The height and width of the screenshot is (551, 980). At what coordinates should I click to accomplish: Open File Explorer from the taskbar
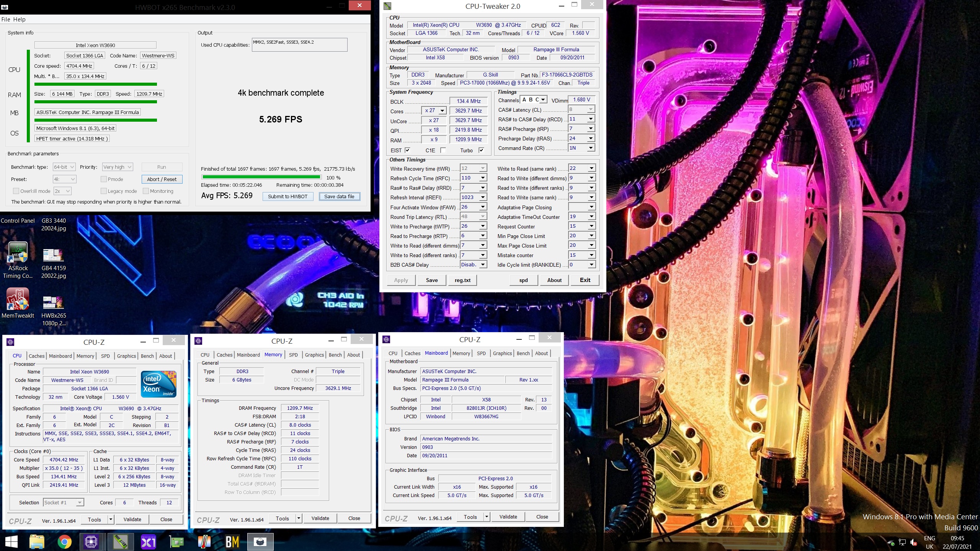tap(37, 542)
